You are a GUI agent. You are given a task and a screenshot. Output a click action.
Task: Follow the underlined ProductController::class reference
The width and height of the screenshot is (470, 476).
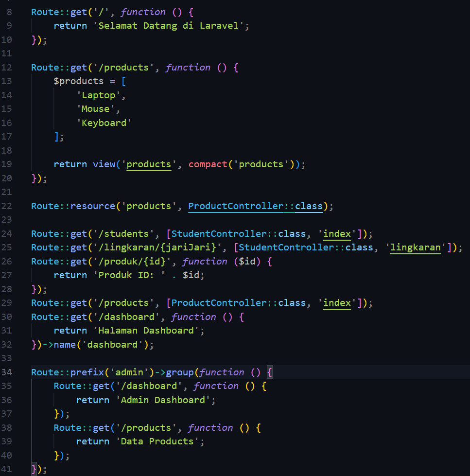pos(255,207)
